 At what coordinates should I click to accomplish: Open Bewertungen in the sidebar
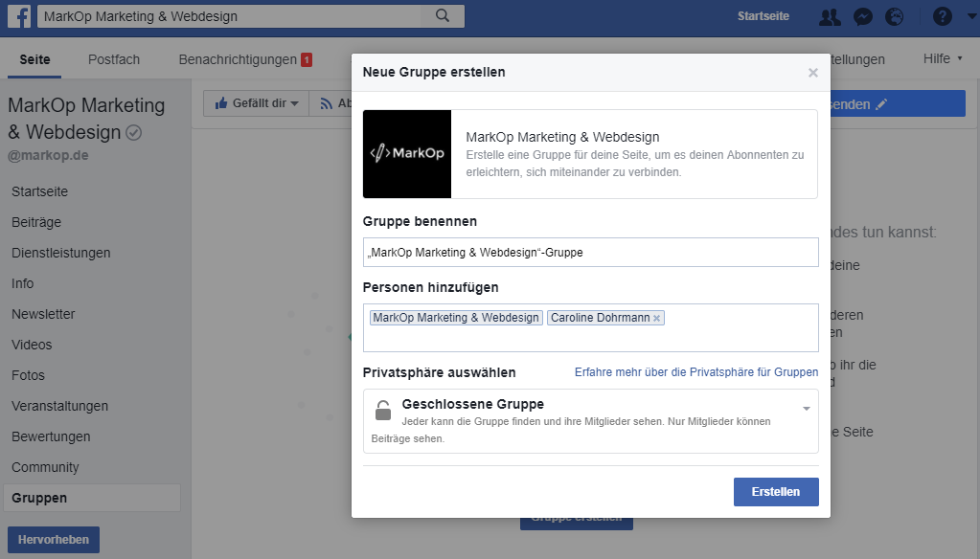click(x=51, y=436)
